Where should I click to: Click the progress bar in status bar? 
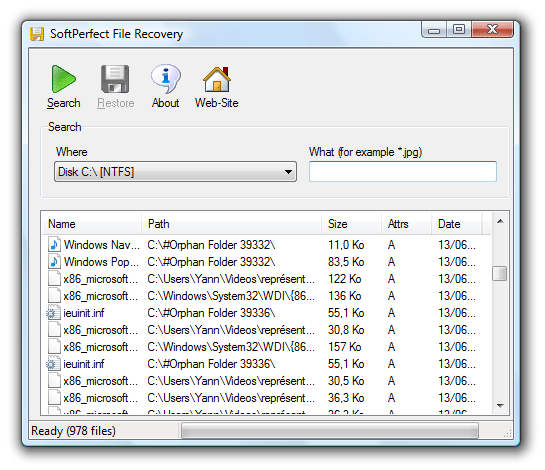[x=330, y=431]
